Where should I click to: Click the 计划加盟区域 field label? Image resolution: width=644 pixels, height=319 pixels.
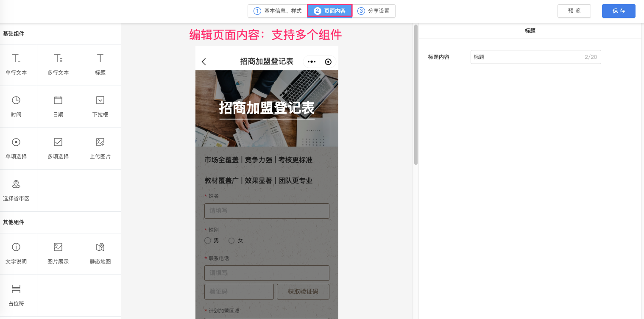[x=224, y=311]
